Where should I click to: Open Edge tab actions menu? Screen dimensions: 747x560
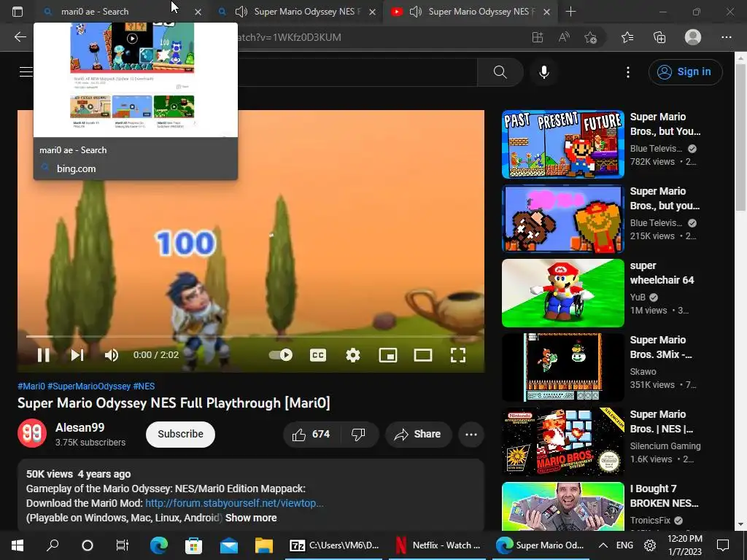(x=18, y=12)
